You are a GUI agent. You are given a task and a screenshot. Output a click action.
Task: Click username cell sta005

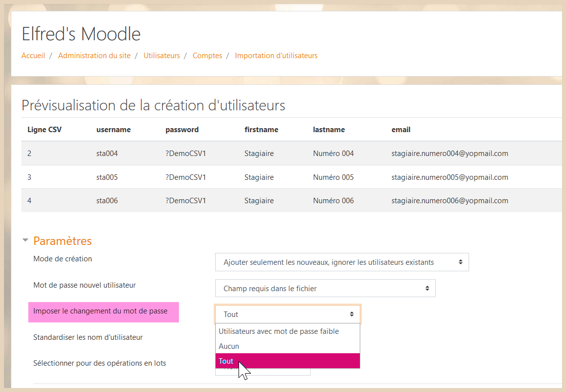(107, 177)
